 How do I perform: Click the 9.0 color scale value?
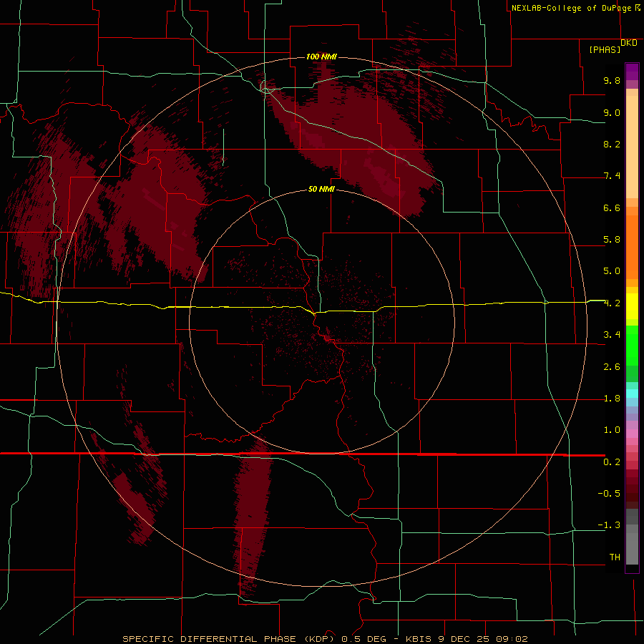[x=612, y=112]
